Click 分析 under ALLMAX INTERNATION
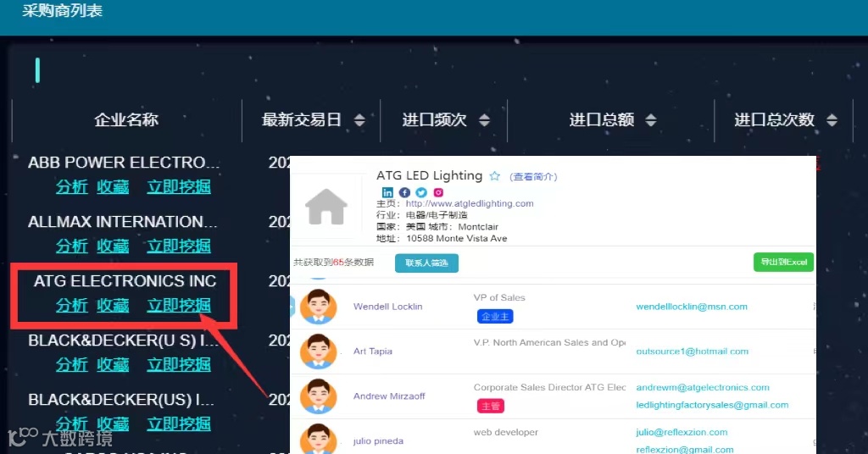 [72, 246]
